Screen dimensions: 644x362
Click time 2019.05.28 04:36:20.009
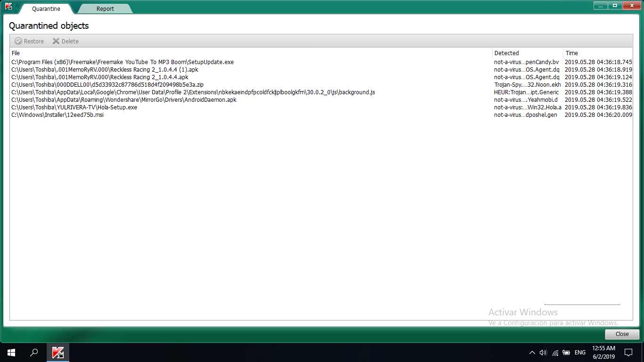coord(598,115)
